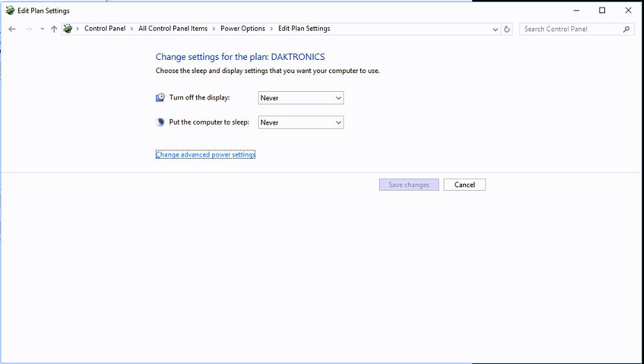644x364 pixels.
Task: Navigate to Control Panel breadcrumb
Action: coord(104,29)
